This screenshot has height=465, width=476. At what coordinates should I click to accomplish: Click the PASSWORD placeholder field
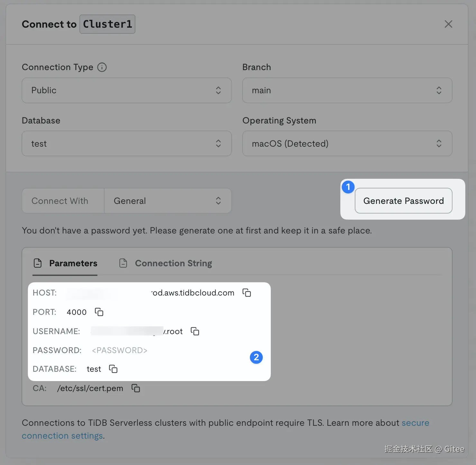tap(120, 350)
